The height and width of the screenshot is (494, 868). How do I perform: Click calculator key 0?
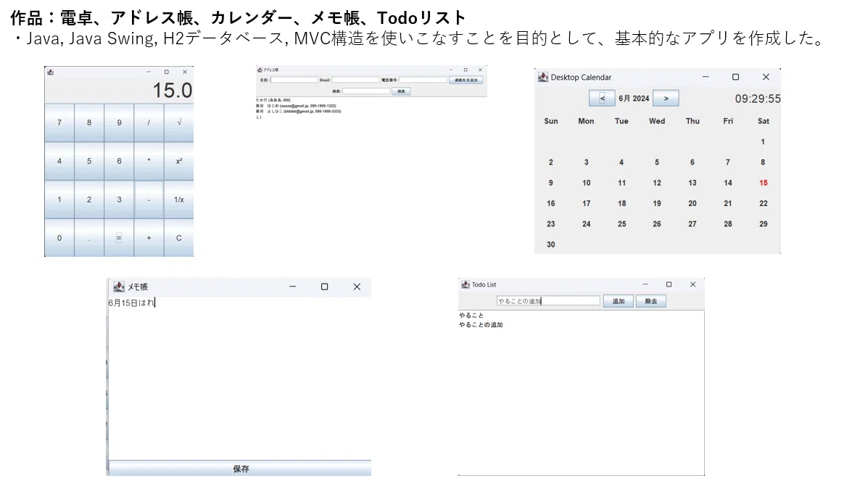(x=59, y=238)
